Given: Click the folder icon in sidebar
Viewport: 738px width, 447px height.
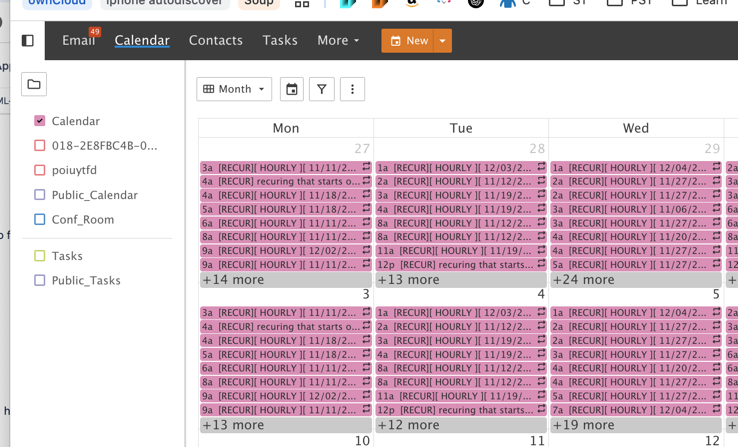Looking at the screenshot, I should [34, 85].
